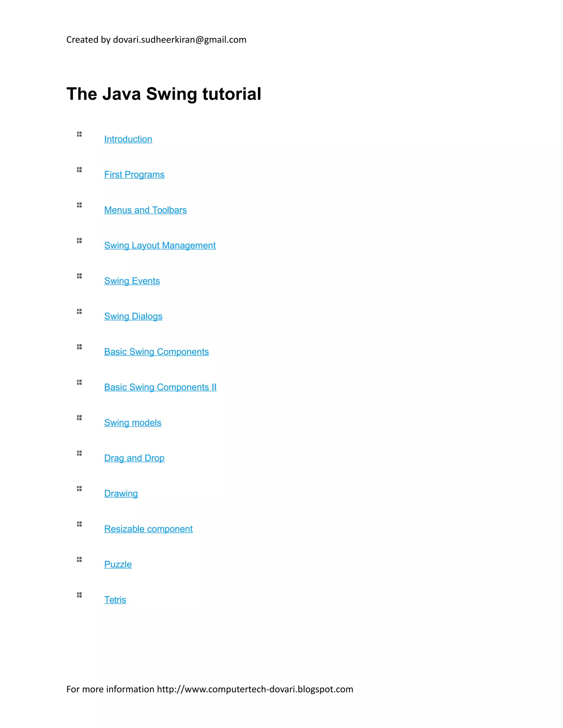Image resolution: width=563 pixels, height=728 pixels.
Task: Click the bullet icon beside First Programs
Action: (79, 170)
